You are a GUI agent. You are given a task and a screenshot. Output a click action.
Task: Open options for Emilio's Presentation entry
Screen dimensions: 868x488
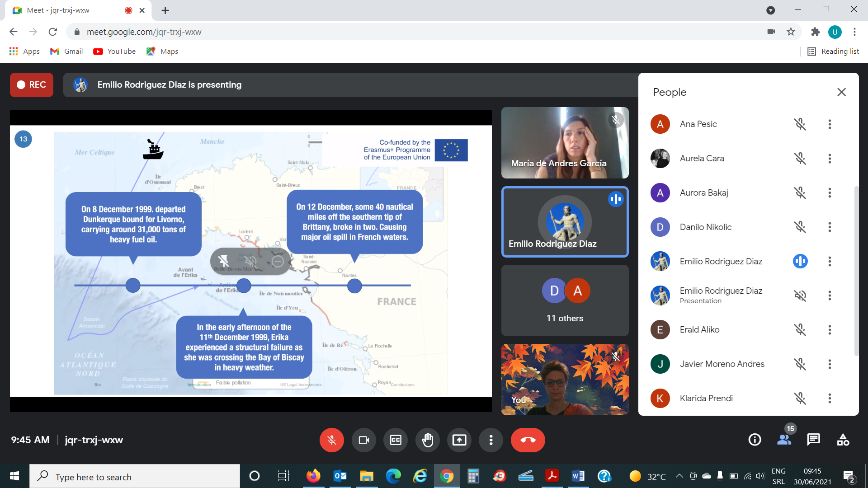[830, 296]
